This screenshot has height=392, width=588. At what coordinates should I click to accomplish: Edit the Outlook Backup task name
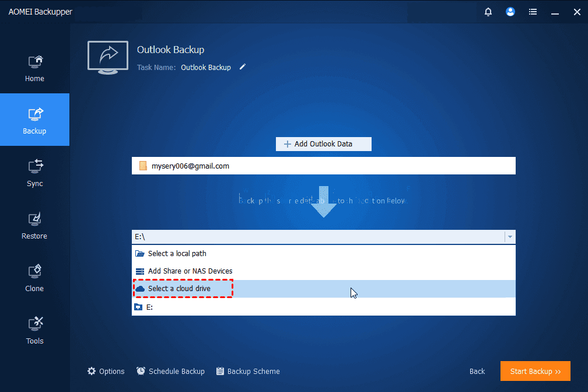(x=242, y=67)
